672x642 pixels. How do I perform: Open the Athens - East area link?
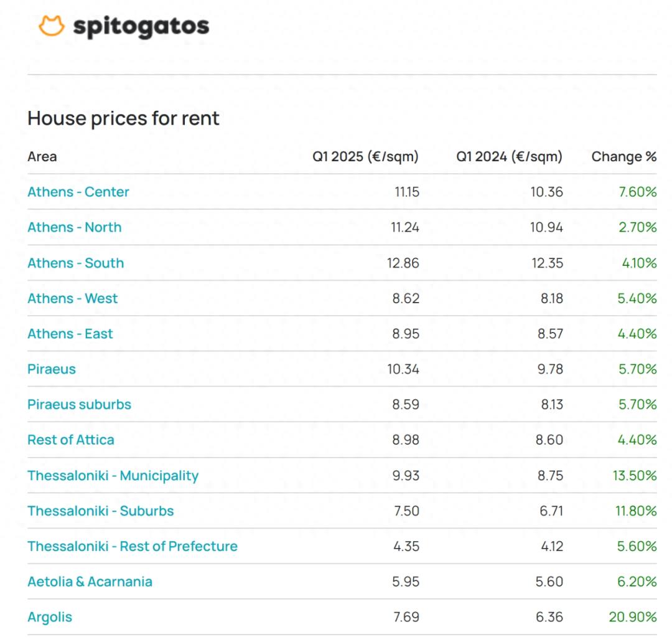(x=70, y=334)
